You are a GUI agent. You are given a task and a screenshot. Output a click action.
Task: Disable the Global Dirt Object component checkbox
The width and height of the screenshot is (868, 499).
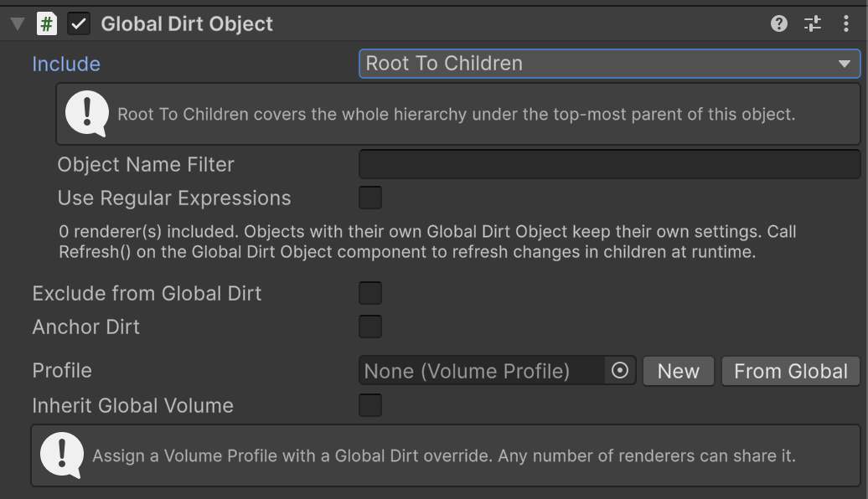click(x=79, y=23)
